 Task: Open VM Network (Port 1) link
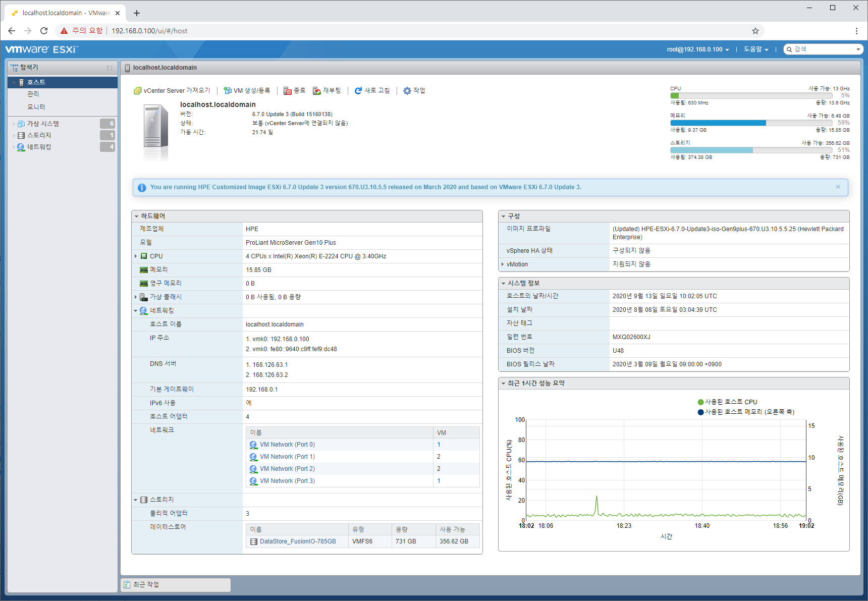tap(287, 457)
